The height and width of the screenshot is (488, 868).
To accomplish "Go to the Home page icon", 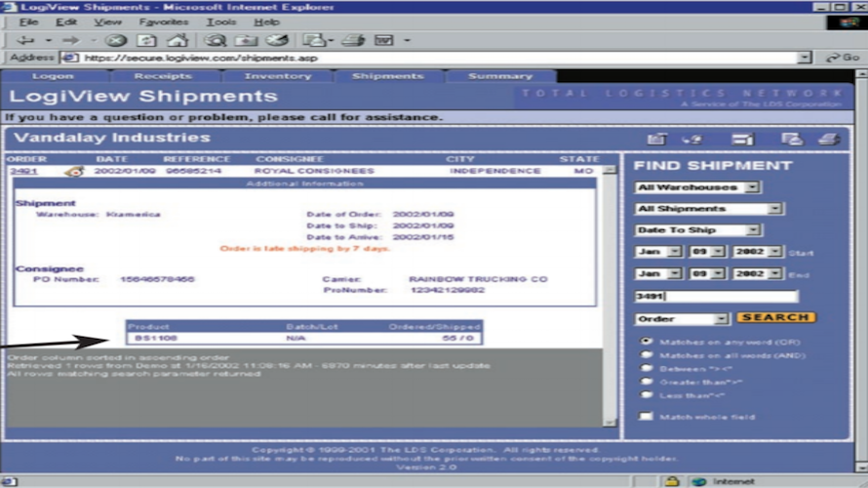I will 178,40.
